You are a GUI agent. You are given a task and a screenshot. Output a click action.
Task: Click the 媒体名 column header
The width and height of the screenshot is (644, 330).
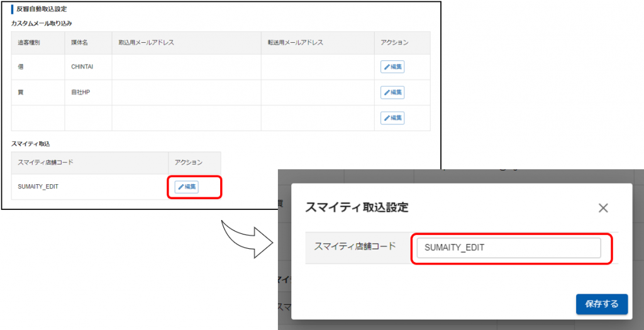tap(79, 43)
